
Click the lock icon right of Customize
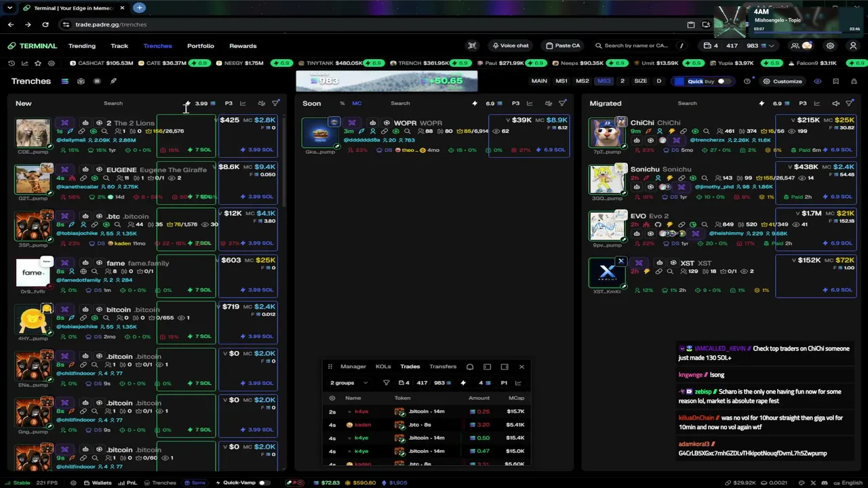[853, 81]
